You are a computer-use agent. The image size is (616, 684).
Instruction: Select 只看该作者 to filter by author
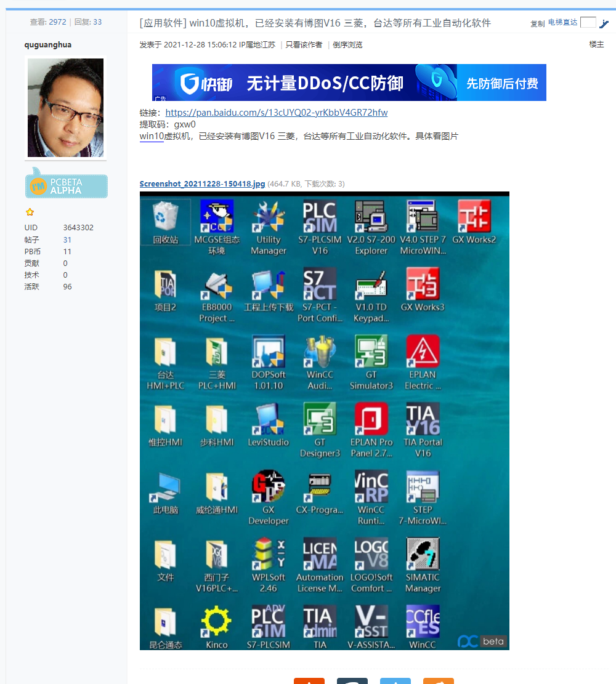coord(304,45)
